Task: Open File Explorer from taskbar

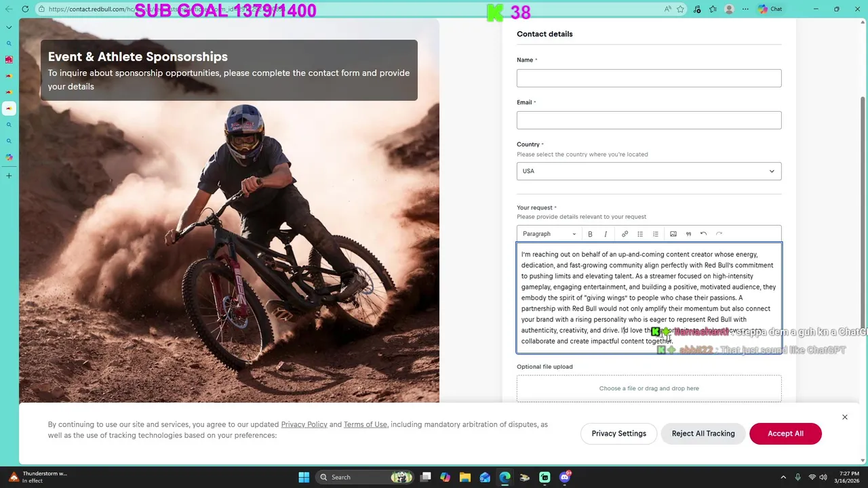Action: pyautogui.click(x=465, y=477)
